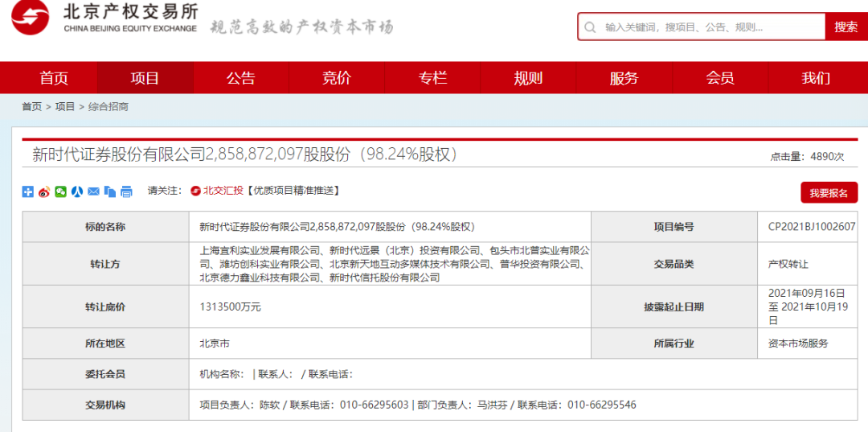
Task: Focus the keyword search input field
Action: [x=711, y=27]
